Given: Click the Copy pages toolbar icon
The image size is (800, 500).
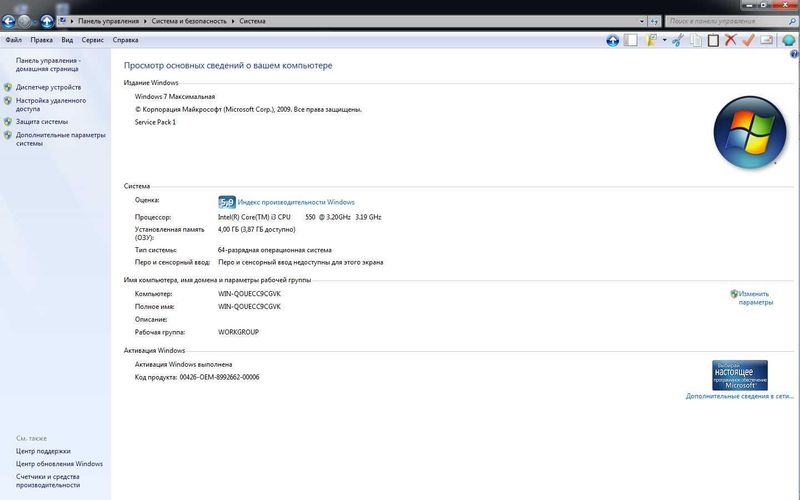Looking at the screenshot, I should coord(696,40).
